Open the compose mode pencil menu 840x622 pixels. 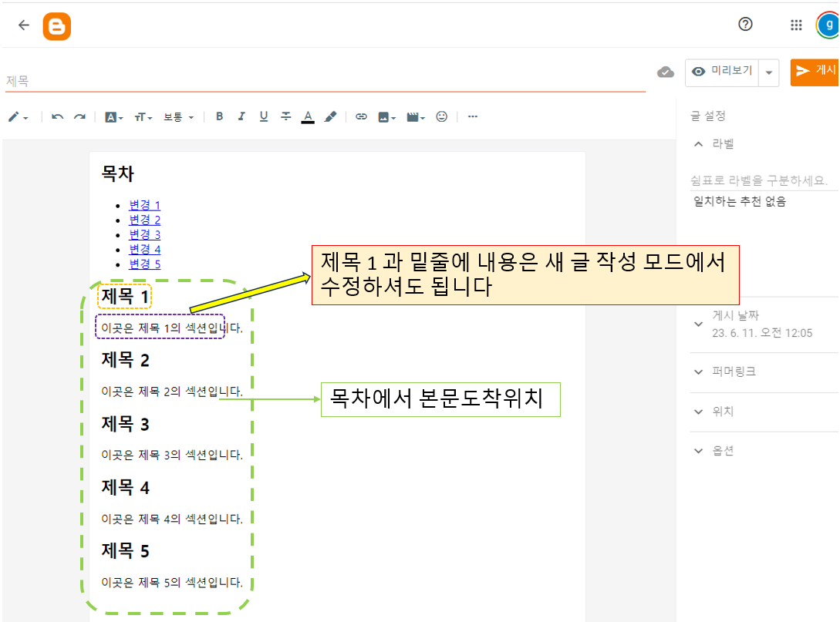pyautogui.click(x=17, y=116)
